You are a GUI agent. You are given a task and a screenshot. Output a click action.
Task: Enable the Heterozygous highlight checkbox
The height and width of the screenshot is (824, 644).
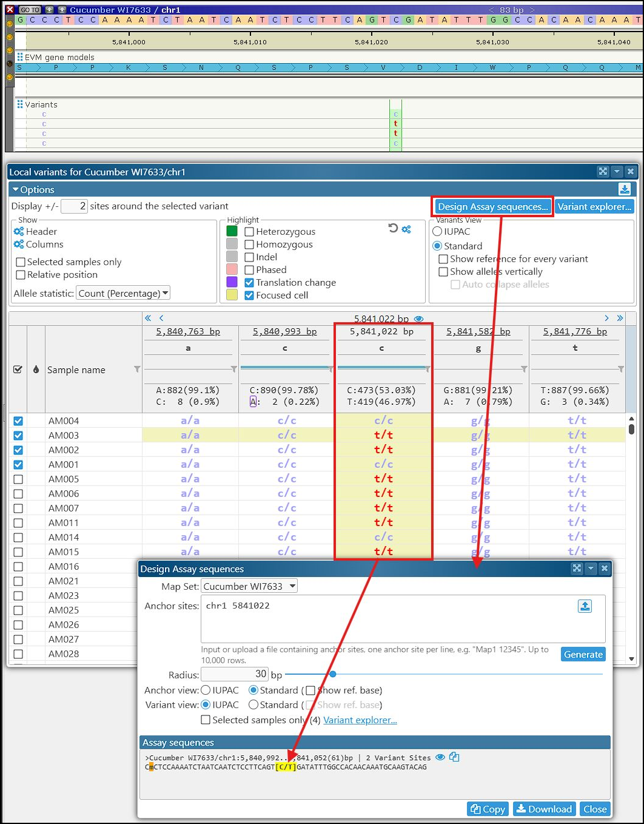tap(249, 232)
